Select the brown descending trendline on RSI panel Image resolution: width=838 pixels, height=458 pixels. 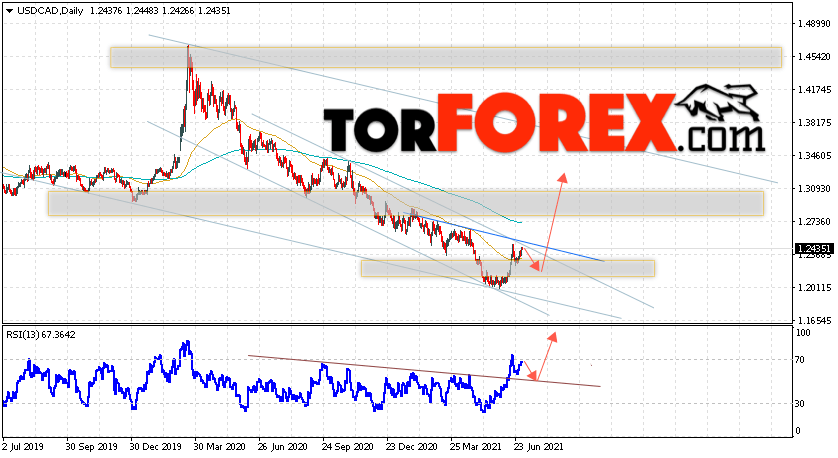[425, 371]
